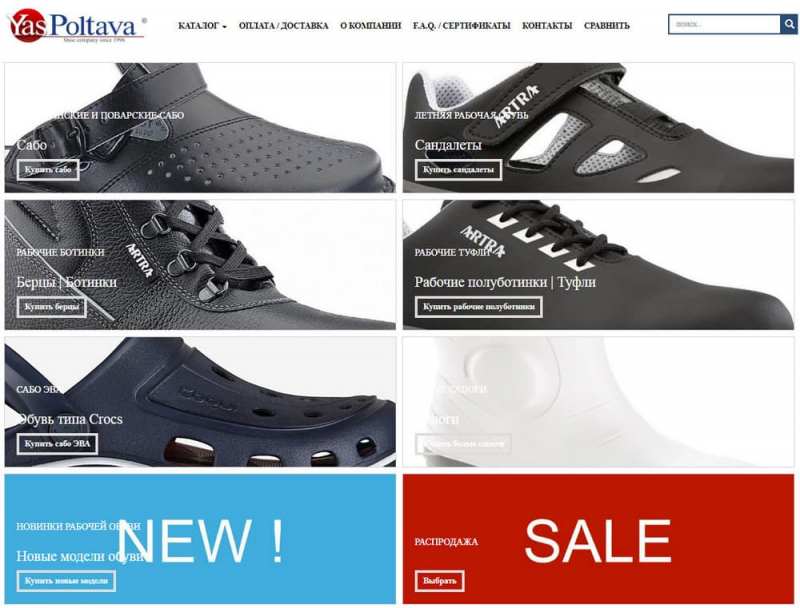Open the blue NEW! banner

click(200, 539)
